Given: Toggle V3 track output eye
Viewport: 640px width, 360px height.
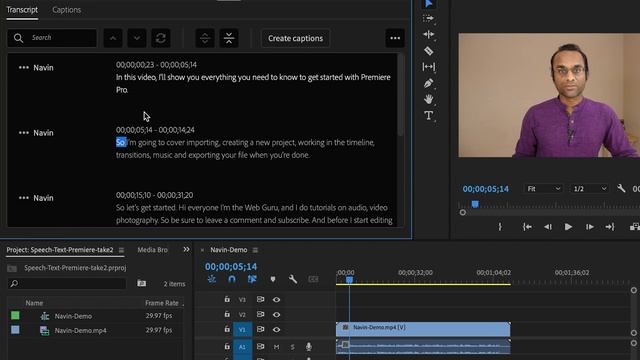Looking at the screenshot, I should [276, 300].
